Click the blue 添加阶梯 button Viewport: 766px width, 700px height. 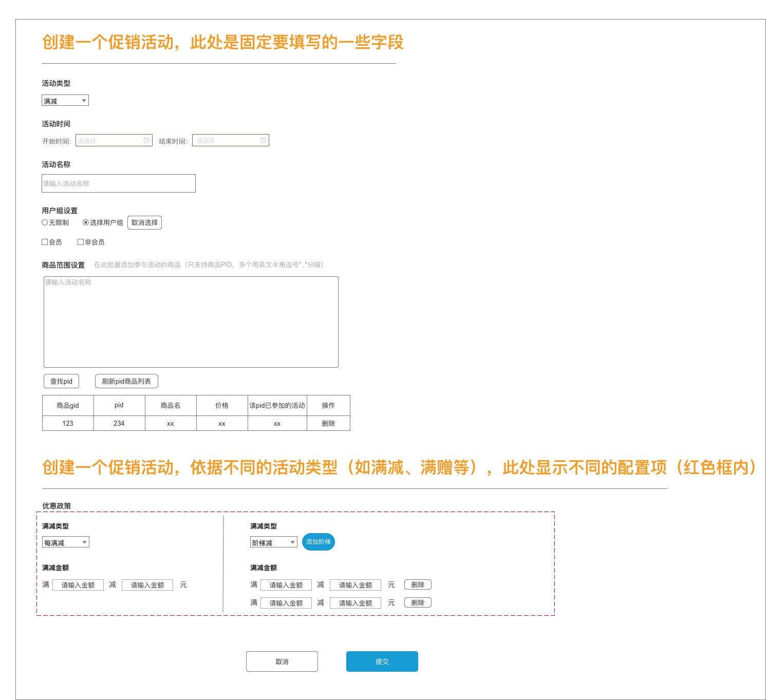tap(319, 542)
